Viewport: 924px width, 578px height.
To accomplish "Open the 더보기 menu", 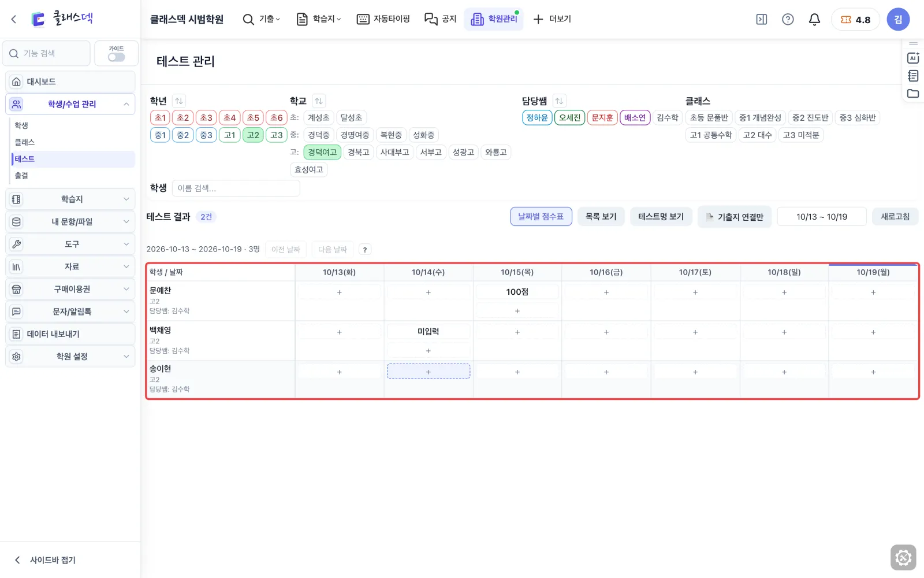I will click(552, 19).
